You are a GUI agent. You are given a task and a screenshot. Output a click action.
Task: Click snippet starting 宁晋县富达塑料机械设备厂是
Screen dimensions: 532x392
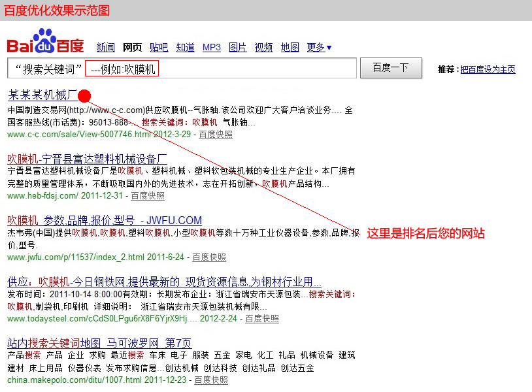(x=181, y=177)
